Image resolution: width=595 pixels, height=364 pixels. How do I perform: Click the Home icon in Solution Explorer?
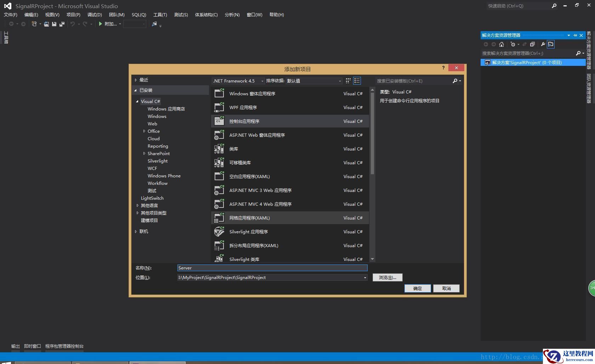501,44
